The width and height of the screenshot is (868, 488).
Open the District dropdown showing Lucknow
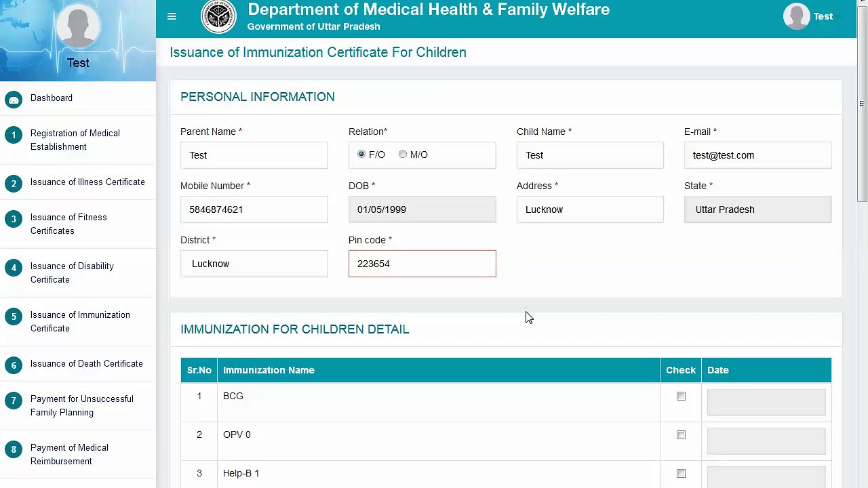pos(254,264)
